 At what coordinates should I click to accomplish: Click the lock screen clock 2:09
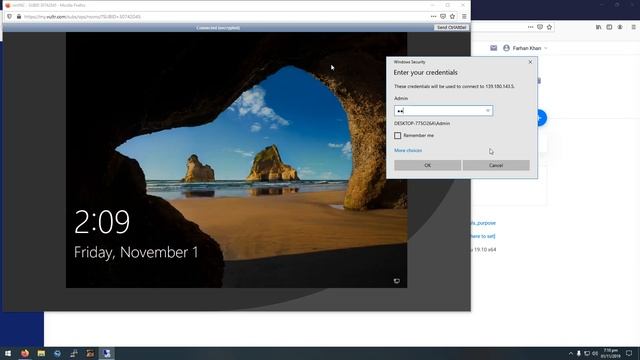coord(102,222)
